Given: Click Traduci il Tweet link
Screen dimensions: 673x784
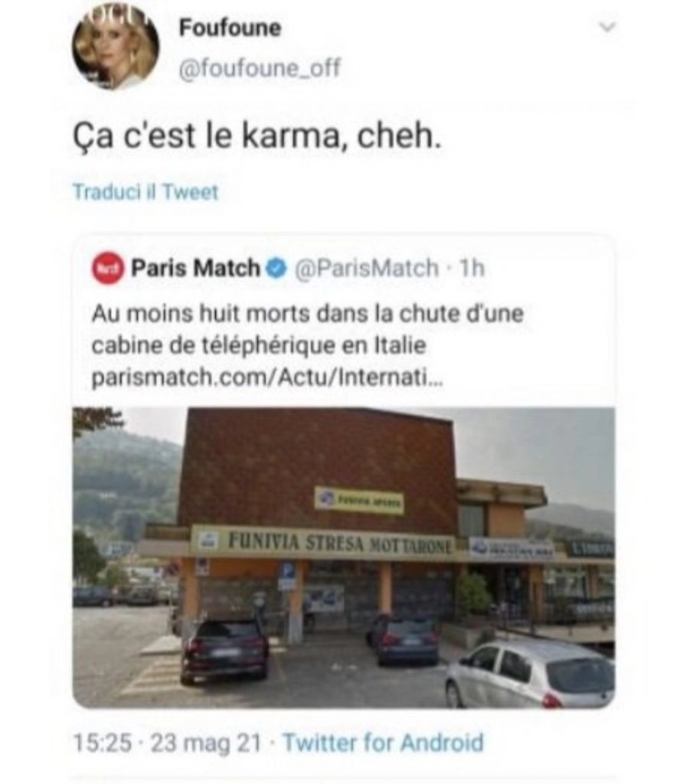Looking at the screenshot, I should point(145,192).
